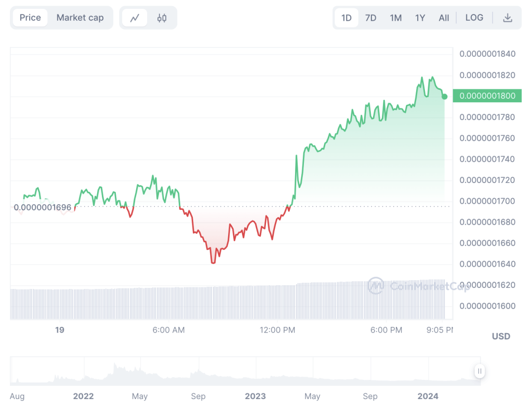Show the 1Y time range

tap(420, 18)
